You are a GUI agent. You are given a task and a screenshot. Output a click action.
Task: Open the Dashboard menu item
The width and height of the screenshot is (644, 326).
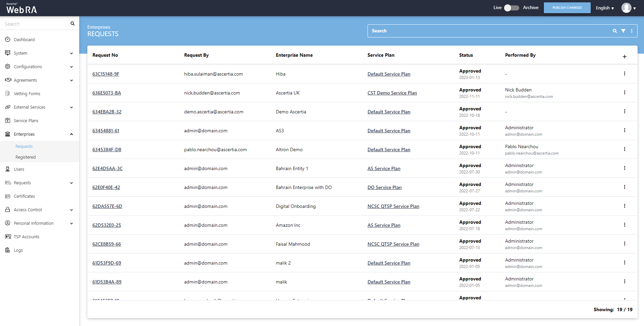(24, 39)
